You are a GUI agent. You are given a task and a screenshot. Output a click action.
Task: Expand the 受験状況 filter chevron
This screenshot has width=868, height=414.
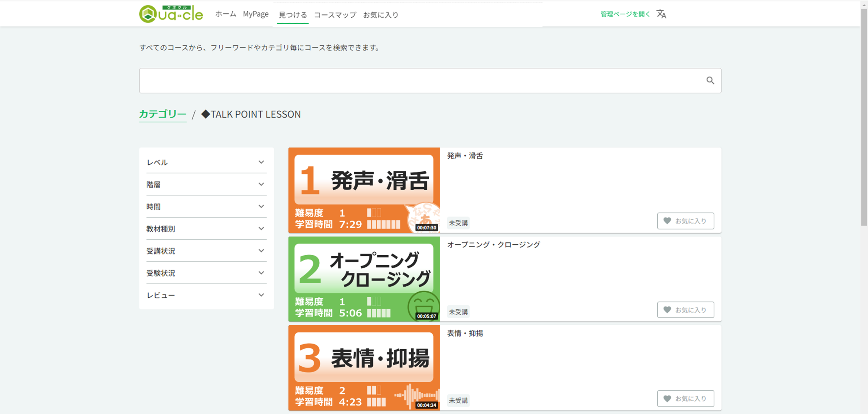click(261, 273)
